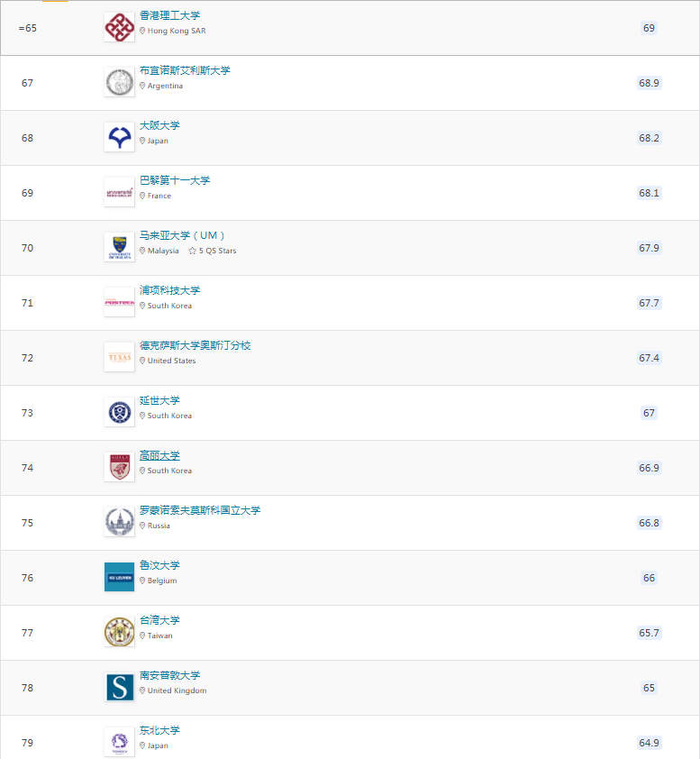
Task: Open the 马来亚大学（UM）link
Action: [x=182, y=235]
